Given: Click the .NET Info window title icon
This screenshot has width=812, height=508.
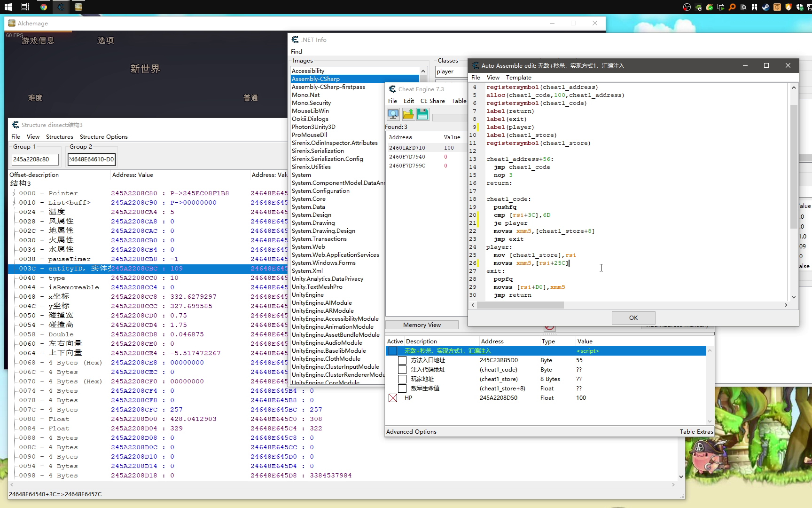Looking at the screenshot, I should coord(295,40).
